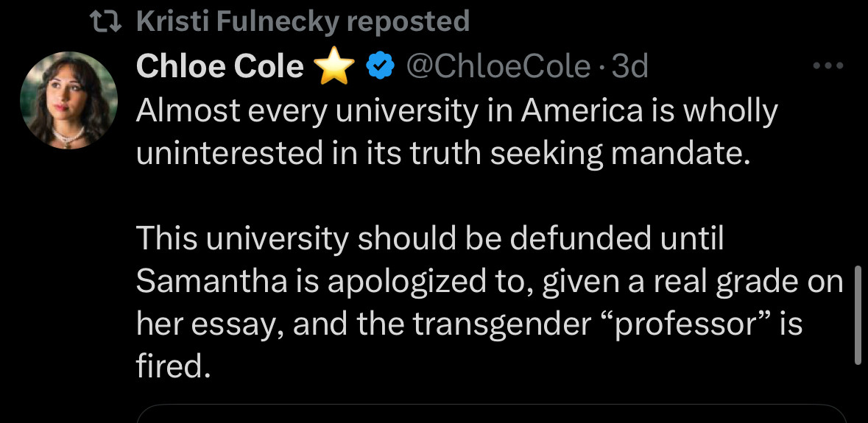The image size is (868, 423).
Task: Open the quoted post card below
Action: 492,413
